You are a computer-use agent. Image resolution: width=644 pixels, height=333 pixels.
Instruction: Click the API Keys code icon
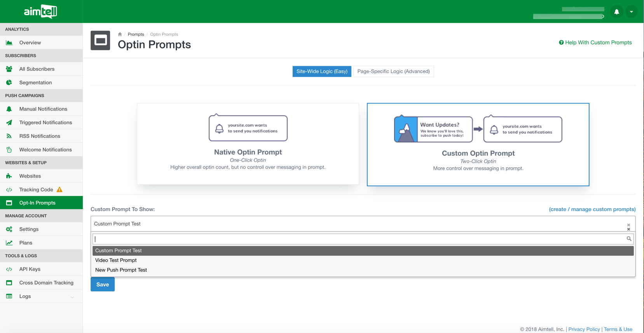pos(9,269)
